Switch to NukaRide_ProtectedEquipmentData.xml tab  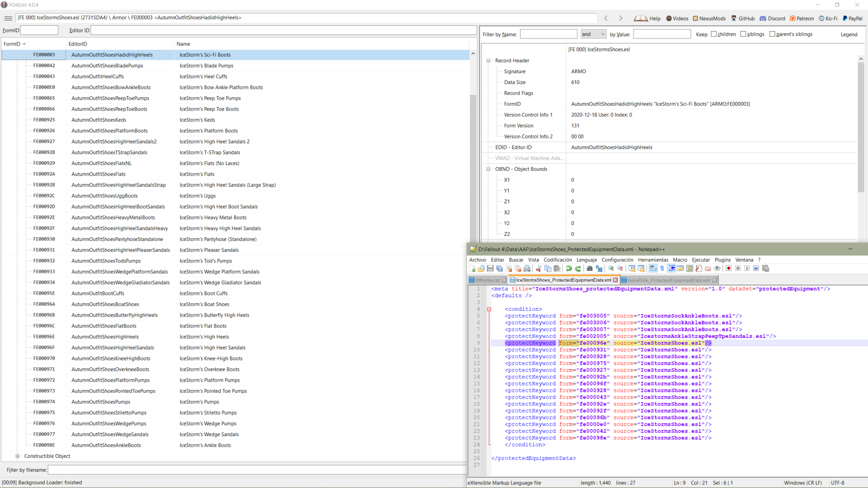[668, 280]
